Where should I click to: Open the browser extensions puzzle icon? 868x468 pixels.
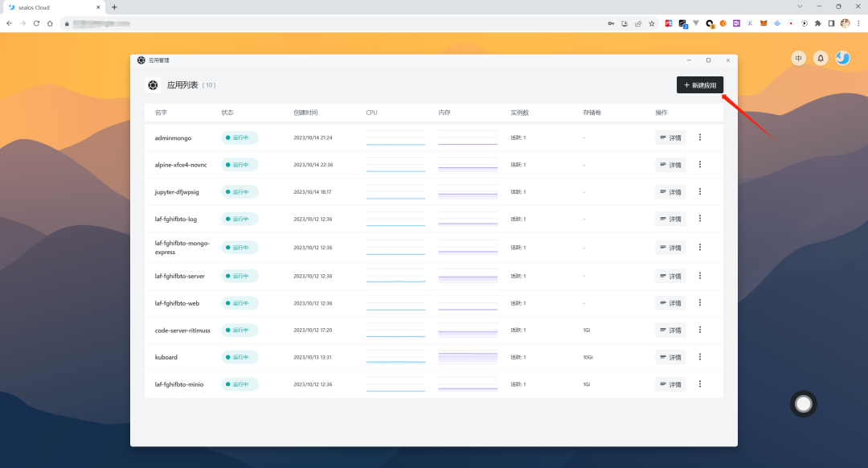[817, 23]
